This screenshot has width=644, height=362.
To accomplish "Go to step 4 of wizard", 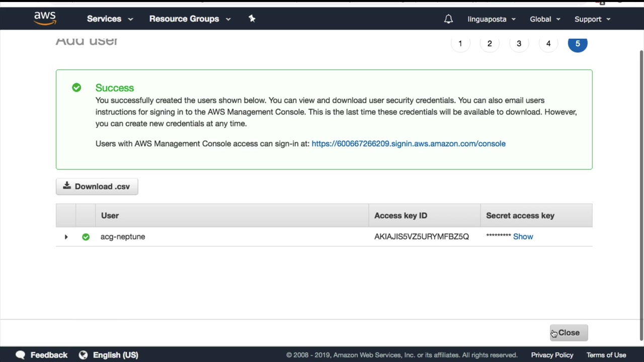I will (x=548, y=44).
